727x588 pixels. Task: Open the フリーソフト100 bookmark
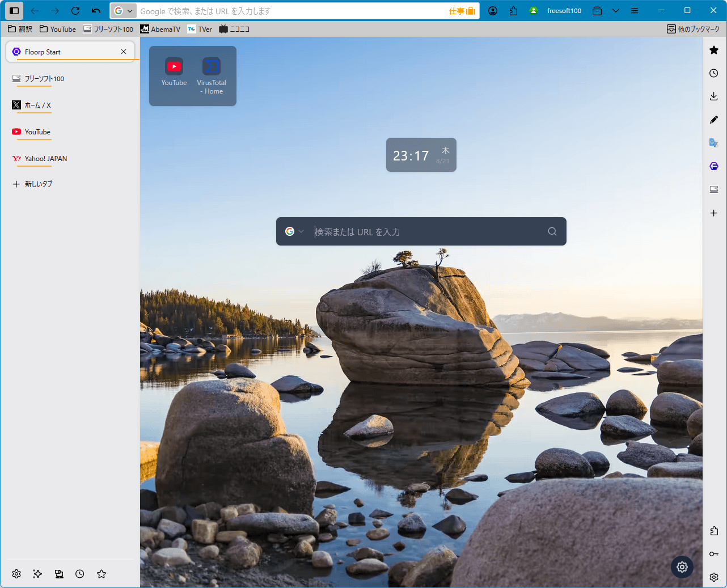click(x=108, y=29)
